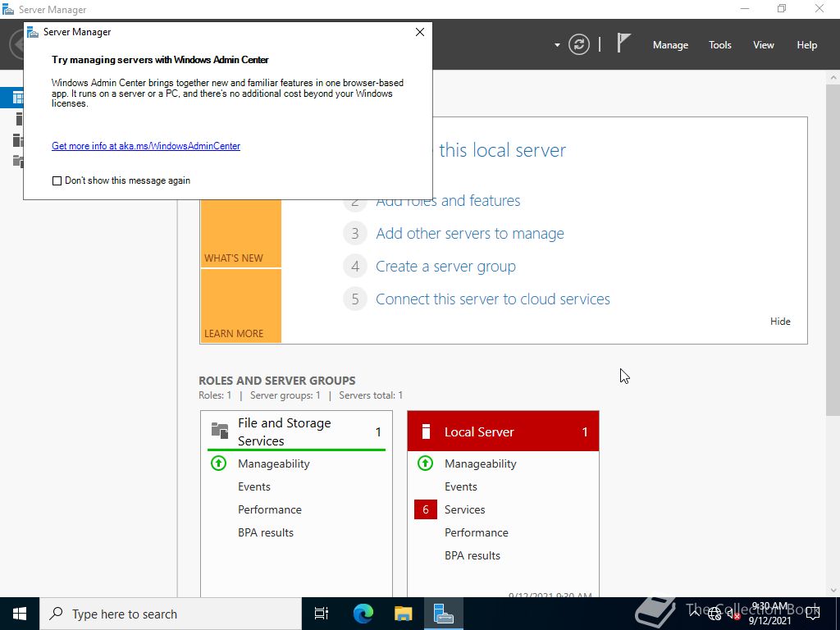Click the vertical scrollbar of the dashboard
This screenshot has height=630, width=840.
coord(833,249)
